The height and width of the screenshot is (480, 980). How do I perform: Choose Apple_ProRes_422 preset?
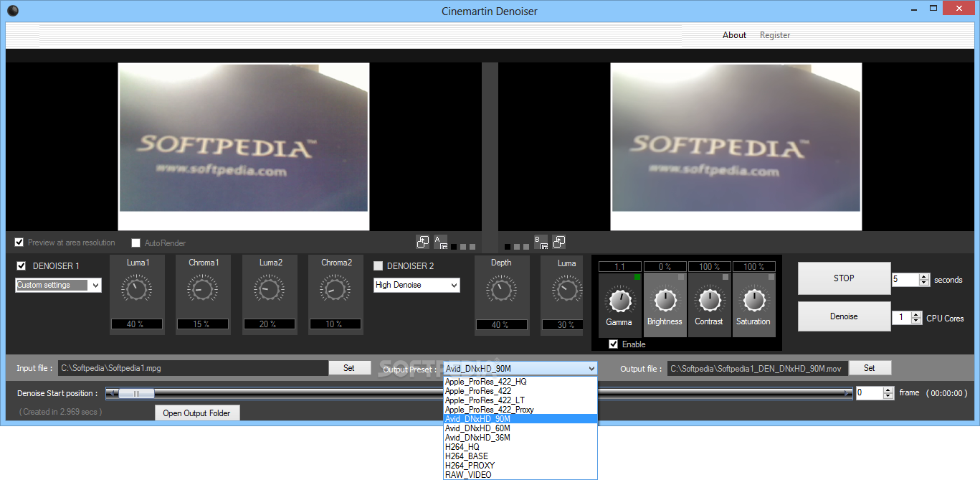[520, 391]
